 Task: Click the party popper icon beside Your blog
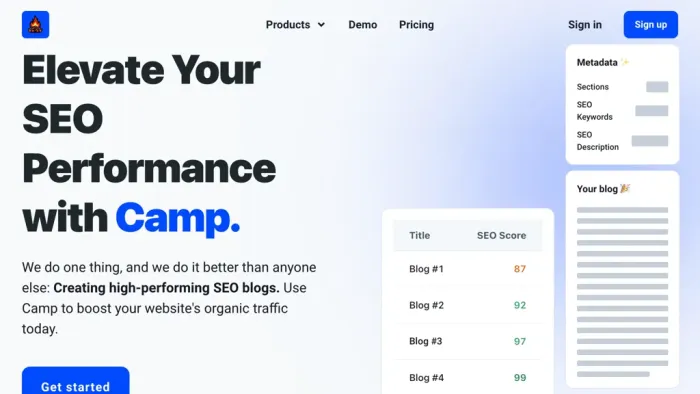(x=625, y=188)
